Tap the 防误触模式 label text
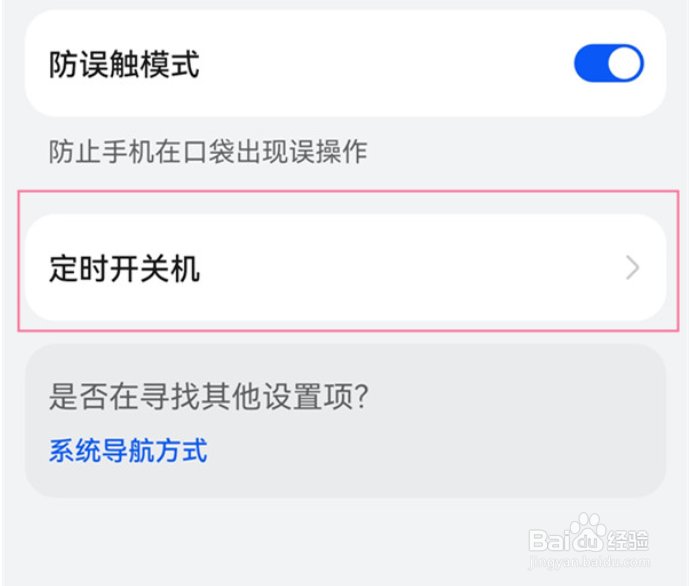 point(124,64)
